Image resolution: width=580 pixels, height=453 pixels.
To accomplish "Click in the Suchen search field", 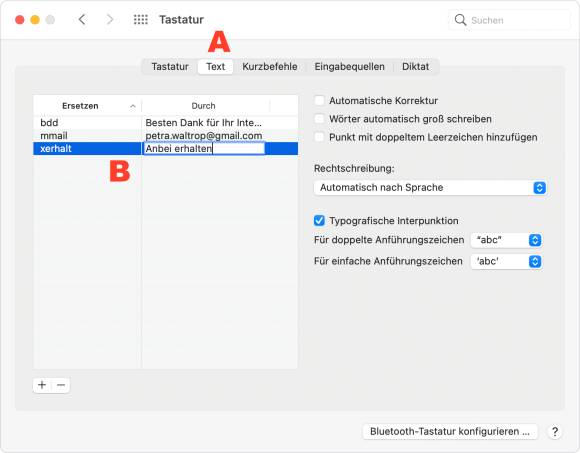I will [509, 20].
